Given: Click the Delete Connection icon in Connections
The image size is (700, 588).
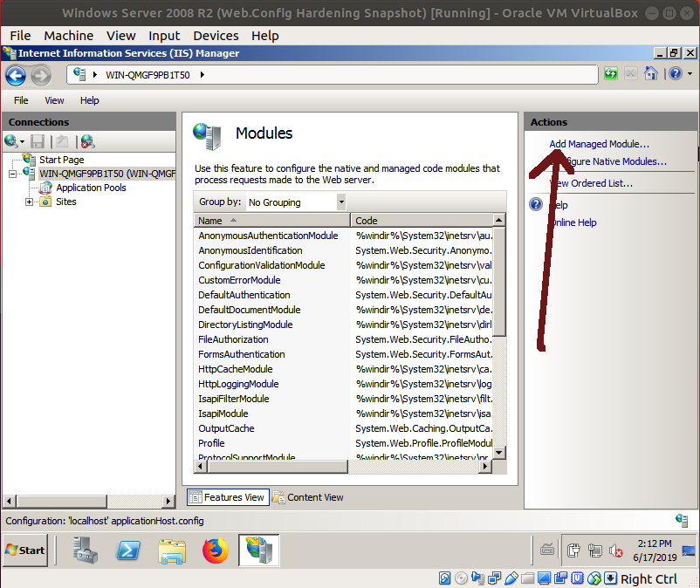Looking at the screenshot, I should (x=87, y=142).
